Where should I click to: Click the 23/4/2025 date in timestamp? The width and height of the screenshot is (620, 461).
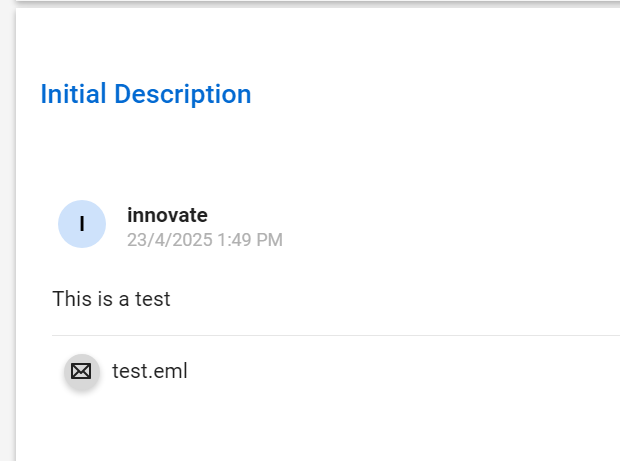pos(170,240)
